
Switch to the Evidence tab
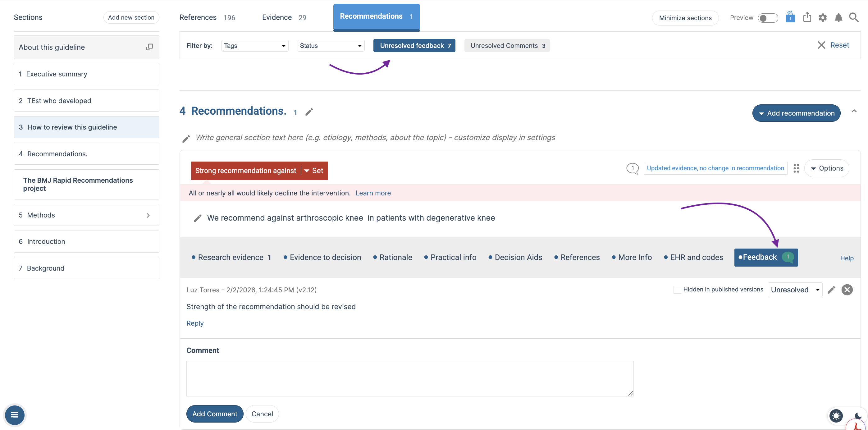284,17
